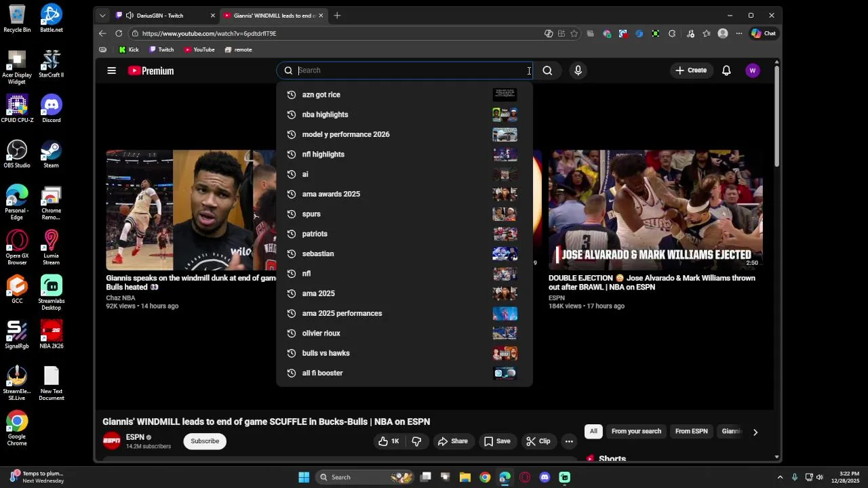Share the video
Screen dimensions: 868x488
[x=453, y=441]
